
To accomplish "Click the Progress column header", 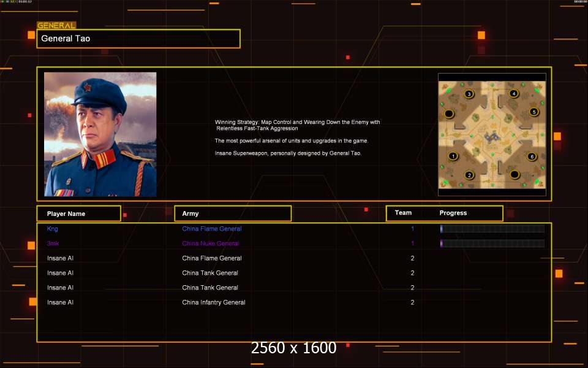I will [453, 213].
